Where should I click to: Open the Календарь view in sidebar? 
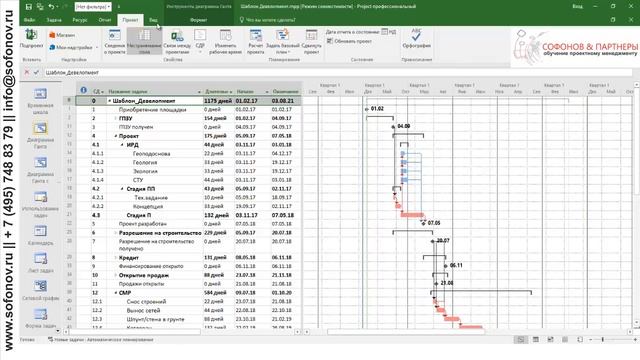pos(40,235)
